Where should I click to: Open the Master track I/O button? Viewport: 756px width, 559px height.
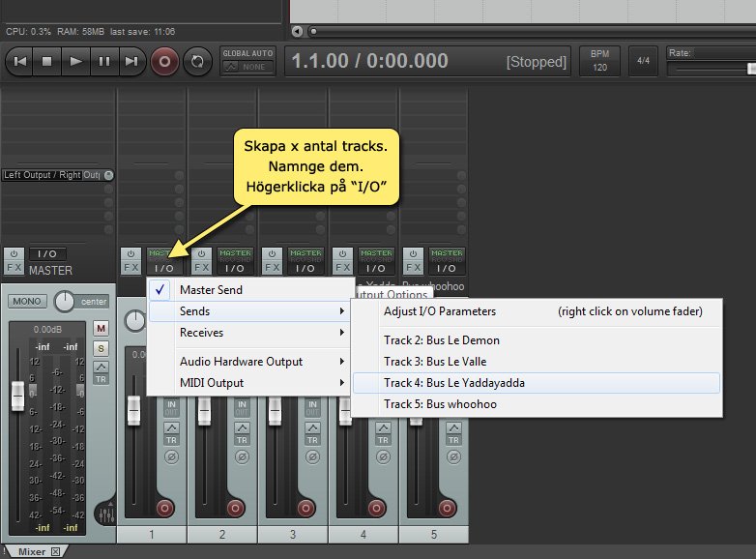tap(47, 253)
